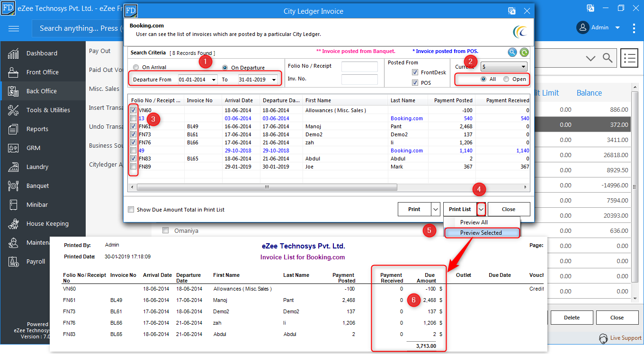Click the Laundry sidebar icon
The height and width of the screenshot is (354, 644).
point(13,167)
